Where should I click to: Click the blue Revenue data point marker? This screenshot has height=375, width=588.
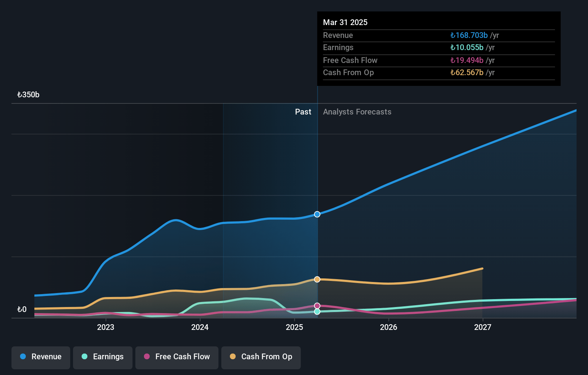point(317,214)
